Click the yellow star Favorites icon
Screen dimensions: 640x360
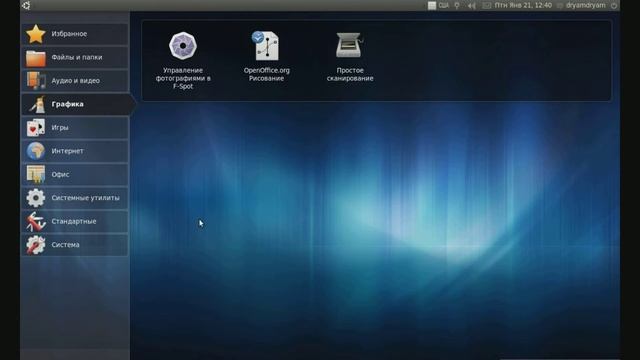[x=36, y=34]
